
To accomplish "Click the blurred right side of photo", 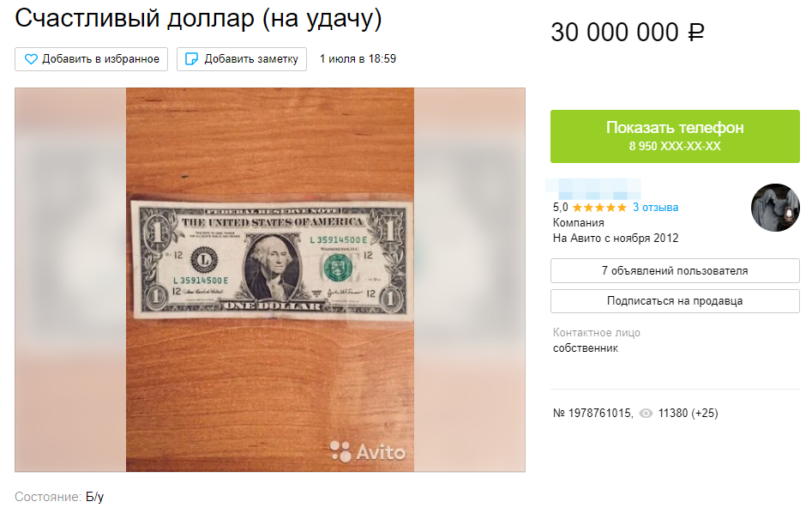I will click(470, 280).
